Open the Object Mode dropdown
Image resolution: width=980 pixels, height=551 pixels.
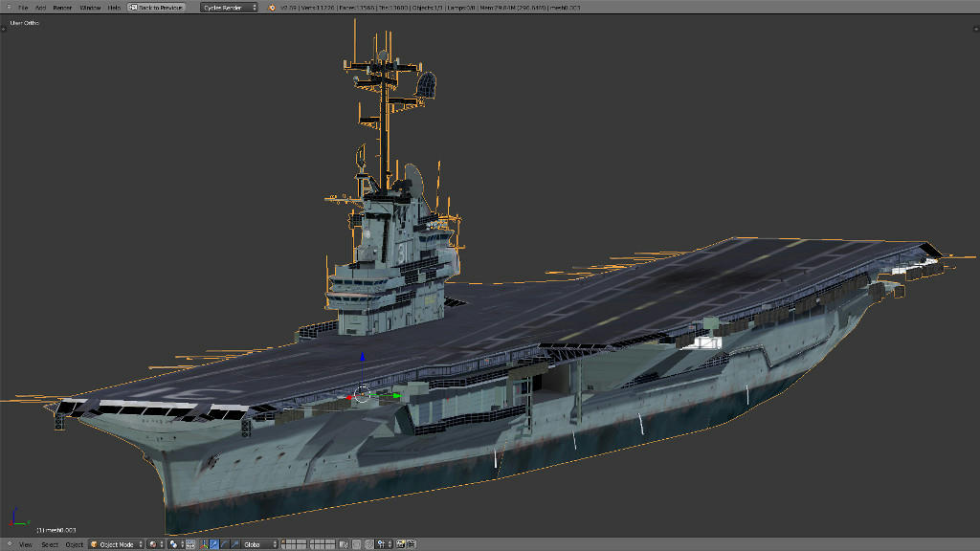(116, 544)
